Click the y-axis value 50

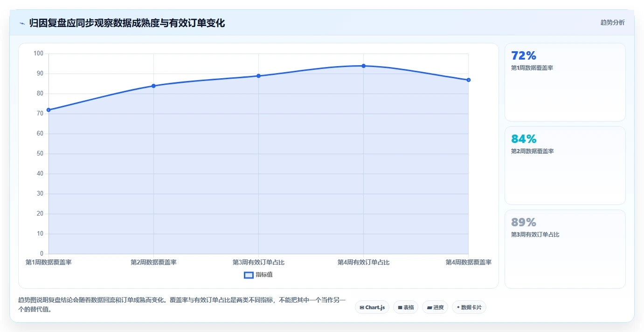click(x=40, y=154)
